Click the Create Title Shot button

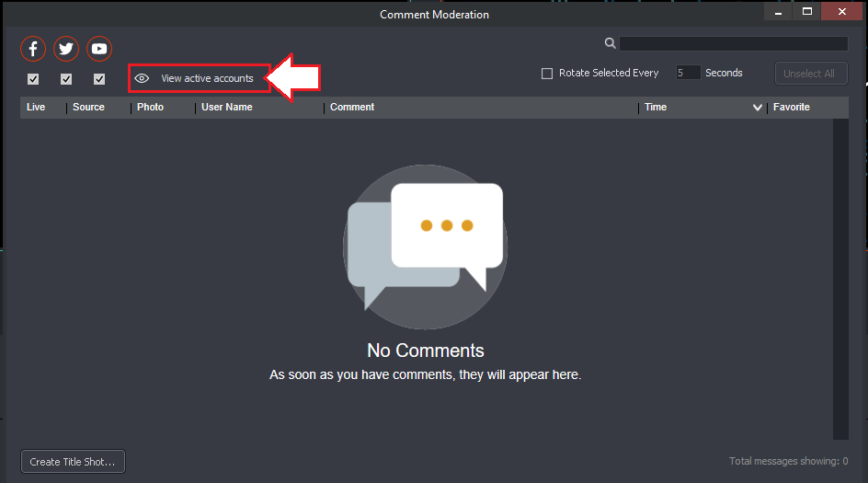pyautogui.click(x=73, y=462)
